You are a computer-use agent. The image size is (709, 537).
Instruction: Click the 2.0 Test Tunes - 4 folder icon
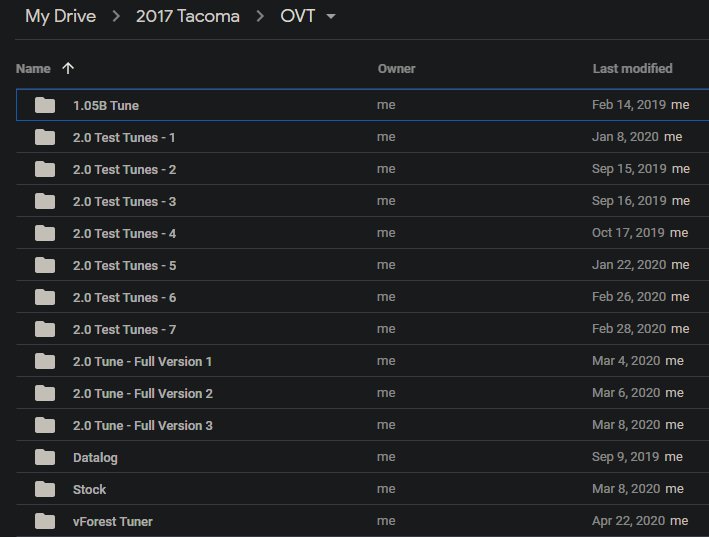coord(45,233)
